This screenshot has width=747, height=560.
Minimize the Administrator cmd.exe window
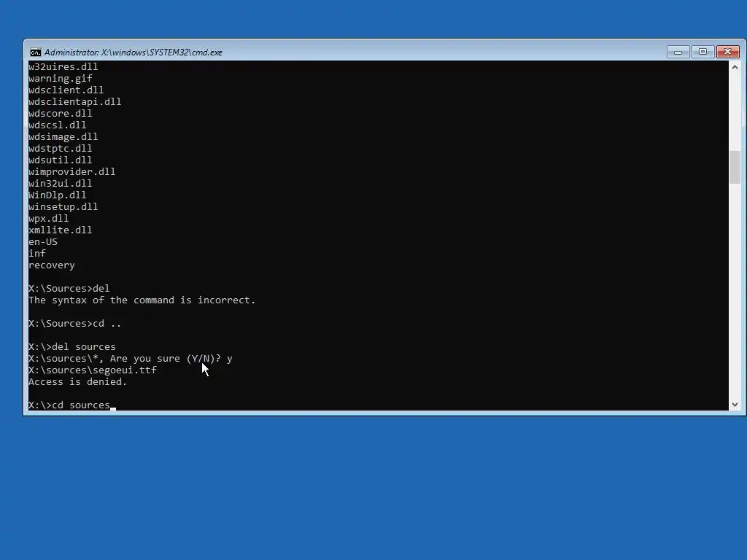click(x=678, y=52)
